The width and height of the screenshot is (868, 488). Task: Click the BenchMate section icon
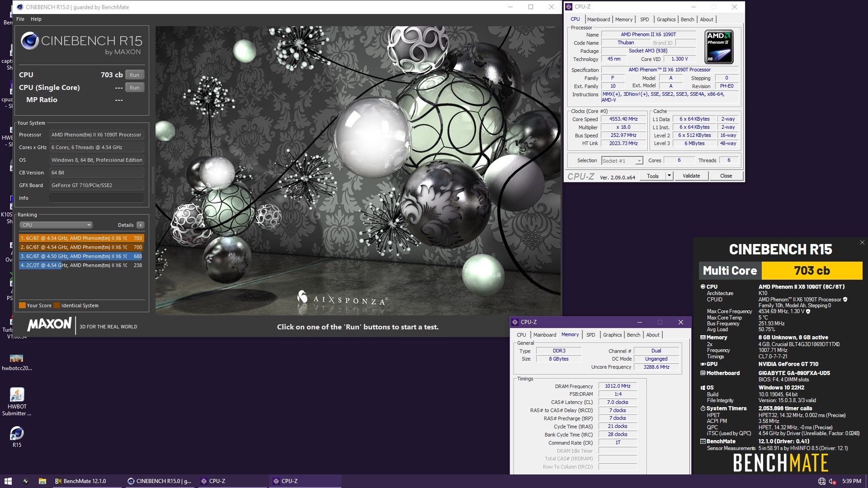703,441
